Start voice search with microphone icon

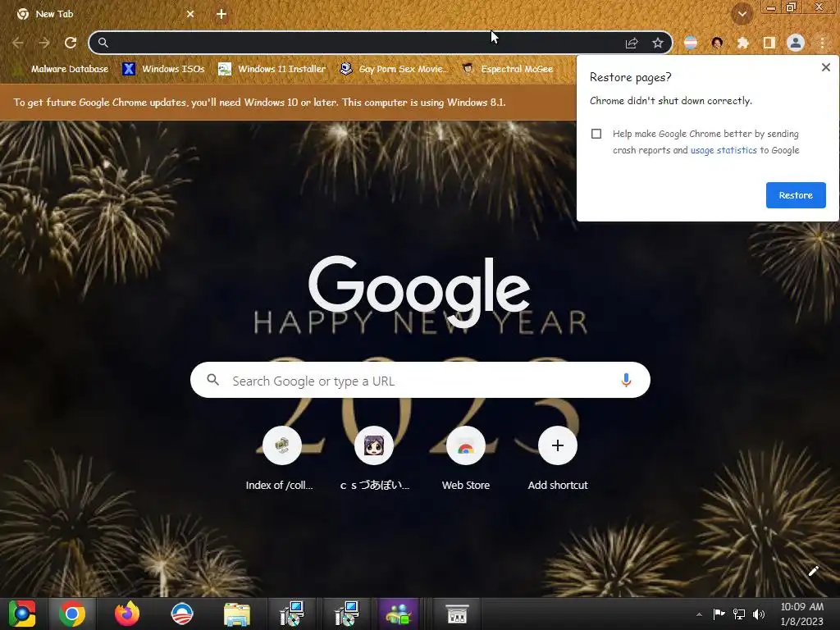tap(626, 381)
